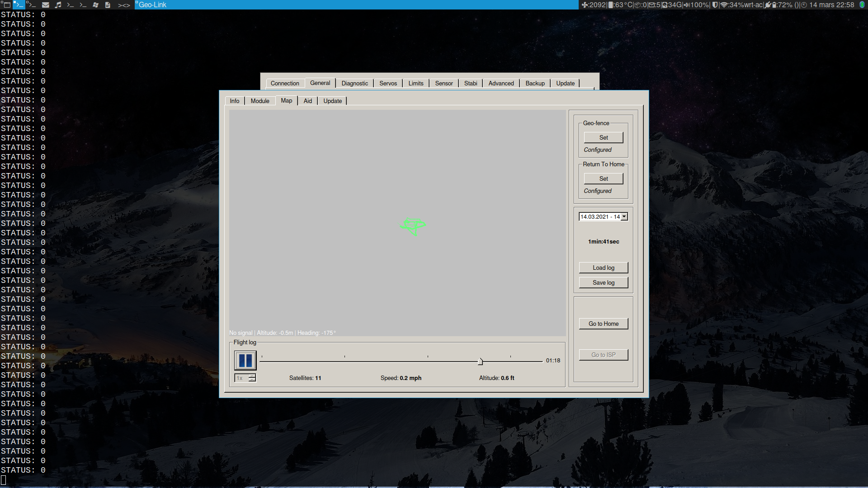
Task: Click the Load log button
Action: click(x=603, y=267)
